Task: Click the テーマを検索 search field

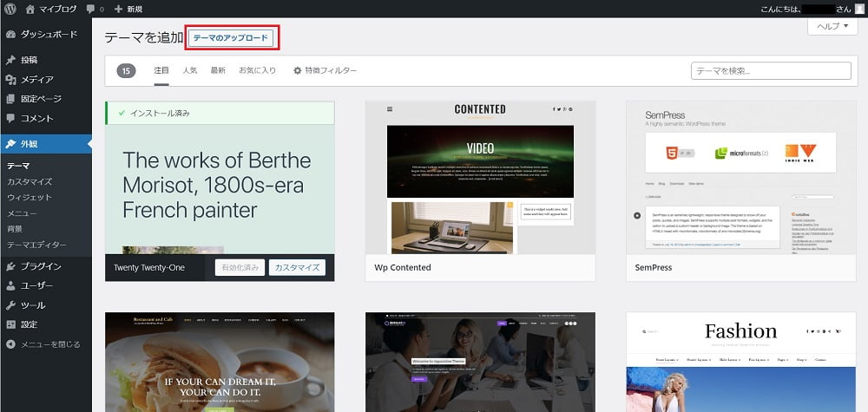Action: pos(771,71)
